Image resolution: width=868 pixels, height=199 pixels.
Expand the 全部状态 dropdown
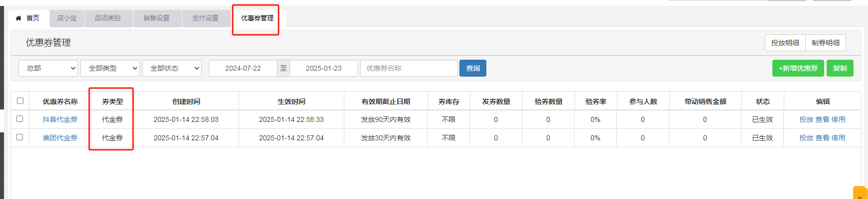172,68
